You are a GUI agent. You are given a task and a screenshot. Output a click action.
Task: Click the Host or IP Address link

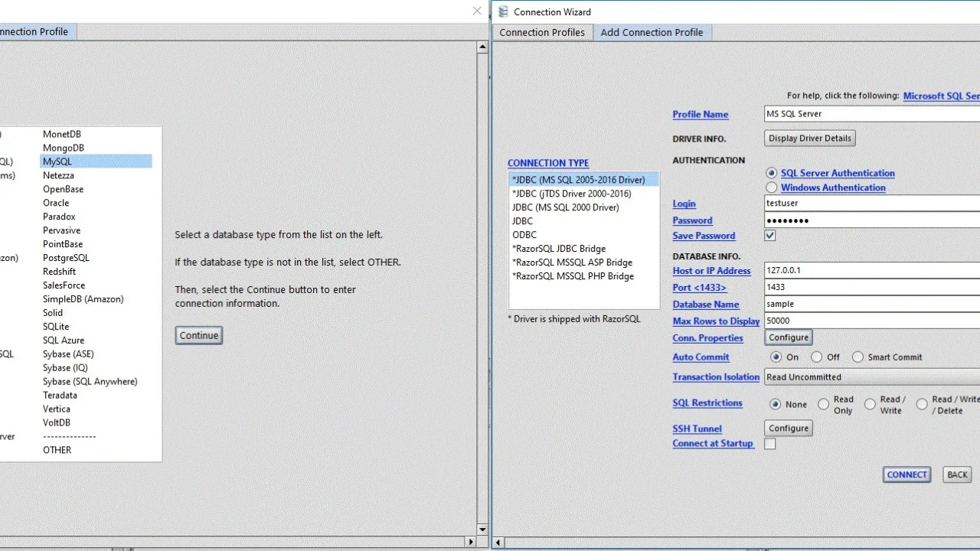tap(711, 271)
